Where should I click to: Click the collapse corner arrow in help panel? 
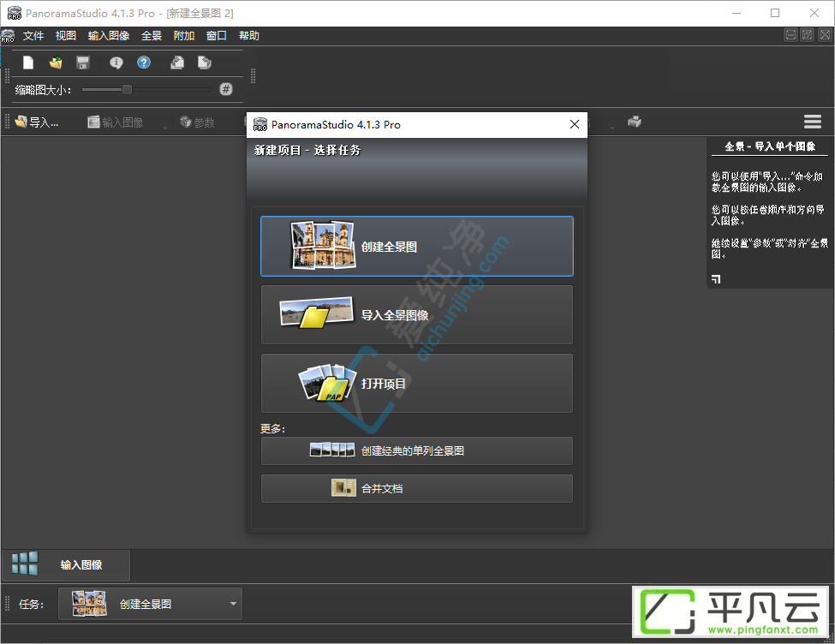tap(716, 278)
